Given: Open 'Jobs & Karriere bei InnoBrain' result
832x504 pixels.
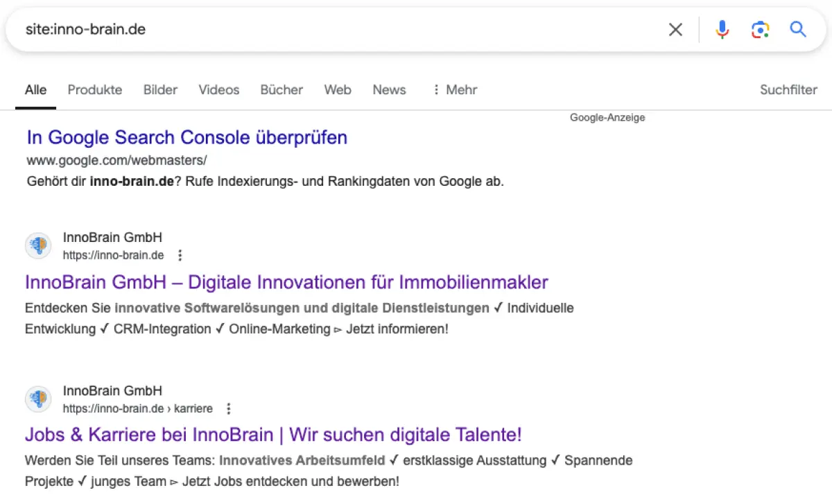Looking at the screenshot, I should [273, 435].
